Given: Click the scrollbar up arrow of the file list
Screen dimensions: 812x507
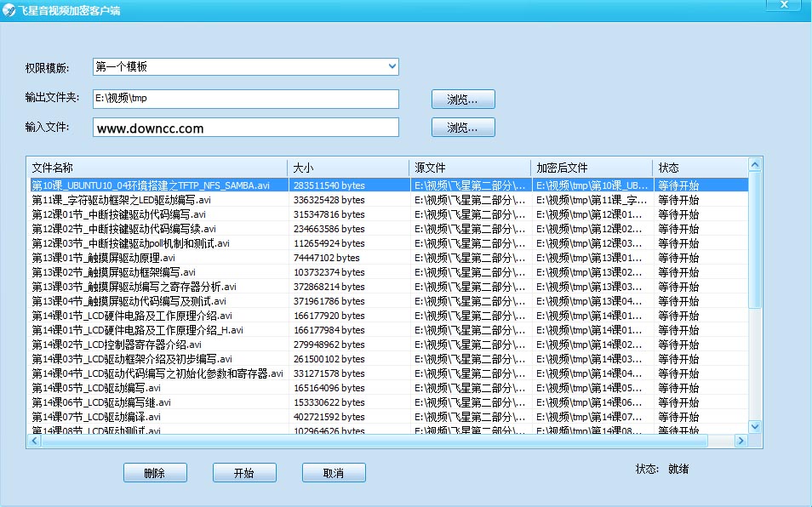Looking at the screenshot, I should (x=754, y=164).
